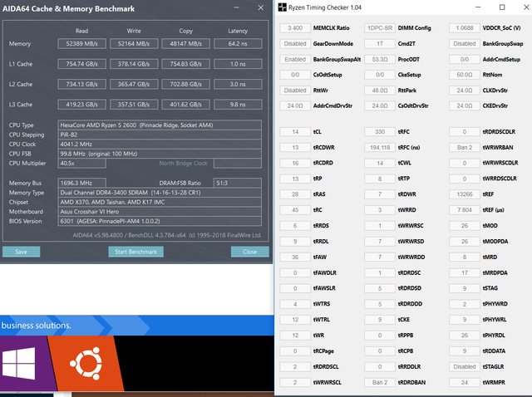Minimize the Ryzen Timing Checker window

pyautogui.click(x=478, y=7)
